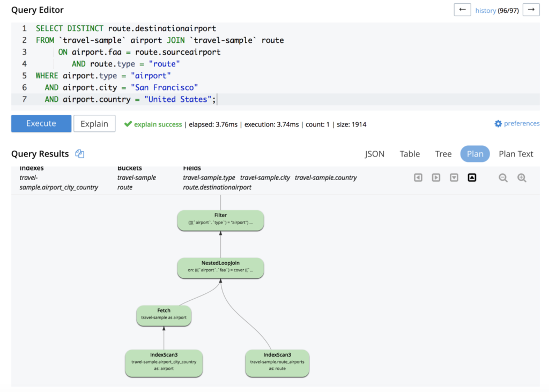Open the Plan Text view
Screen dimensions: 549x392
[515, 154]
